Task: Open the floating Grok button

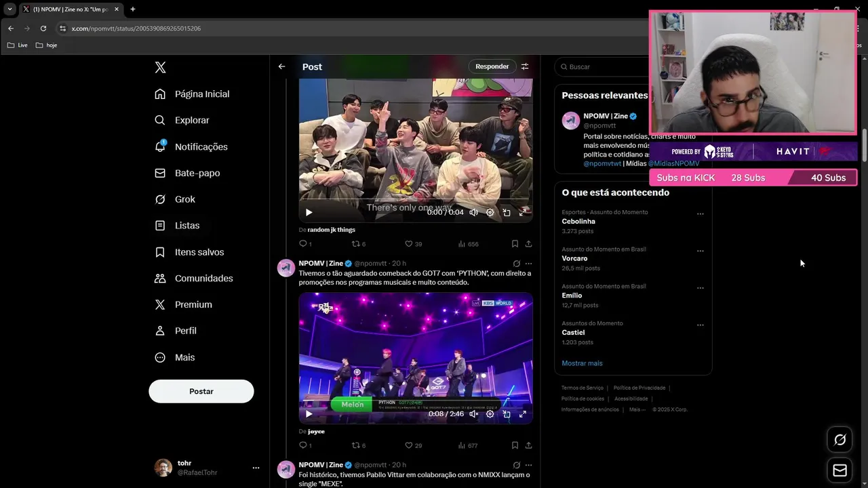Action: (x=840, y=440)
